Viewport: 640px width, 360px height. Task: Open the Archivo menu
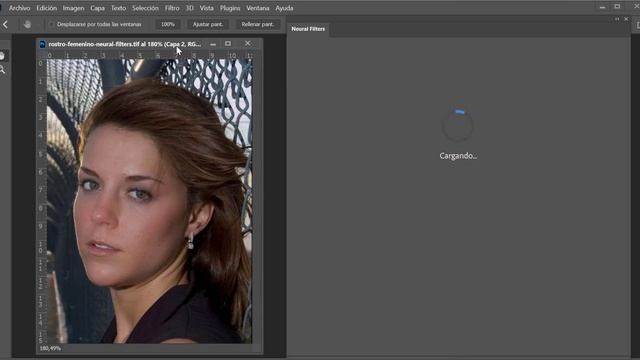[20, 8]
